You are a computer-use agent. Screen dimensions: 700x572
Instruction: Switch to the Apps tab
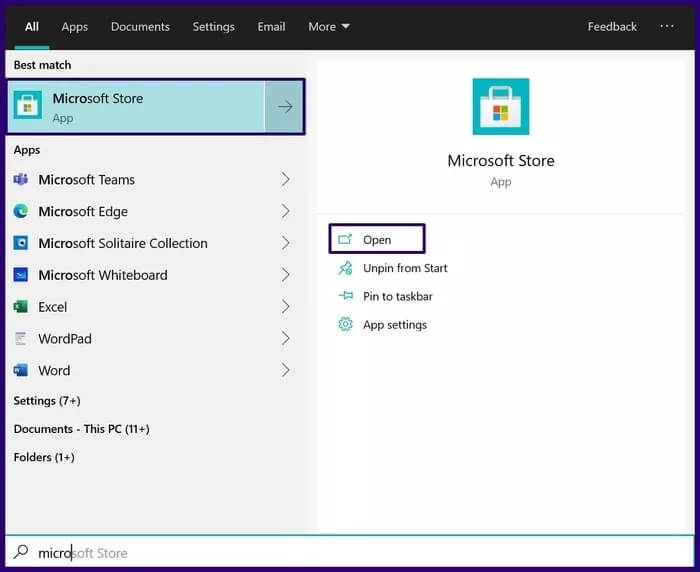coord(75,27)
